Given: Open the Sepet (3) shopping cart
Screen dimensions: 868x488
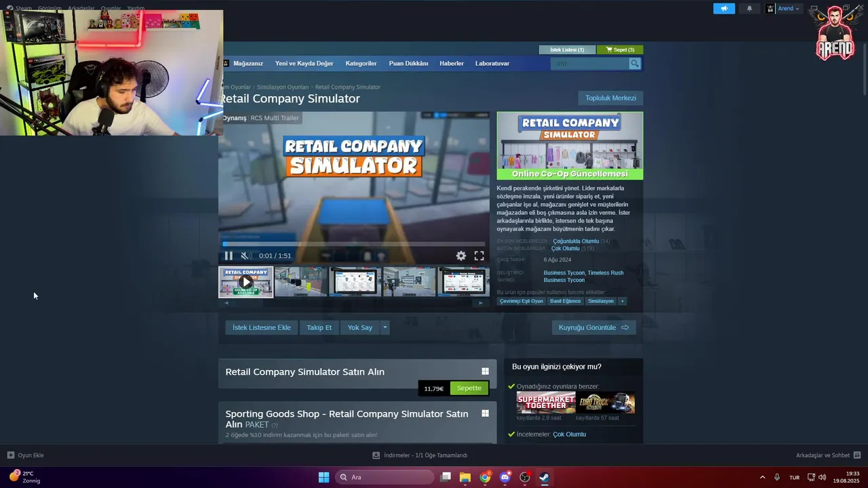Looking at the screenshot, I should pyautogui.click(x=620, y=49).
